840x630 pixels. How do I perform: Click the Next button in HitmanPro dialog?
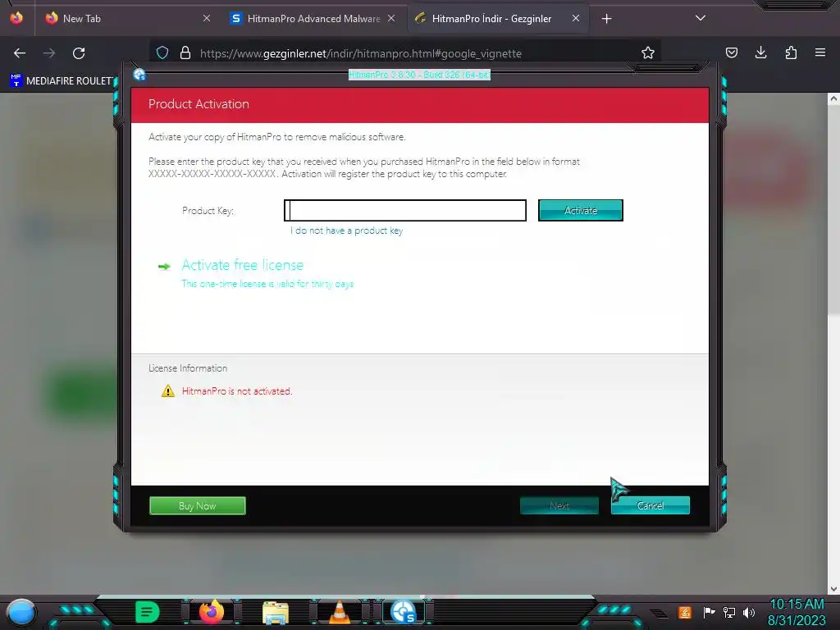point(559,505)
